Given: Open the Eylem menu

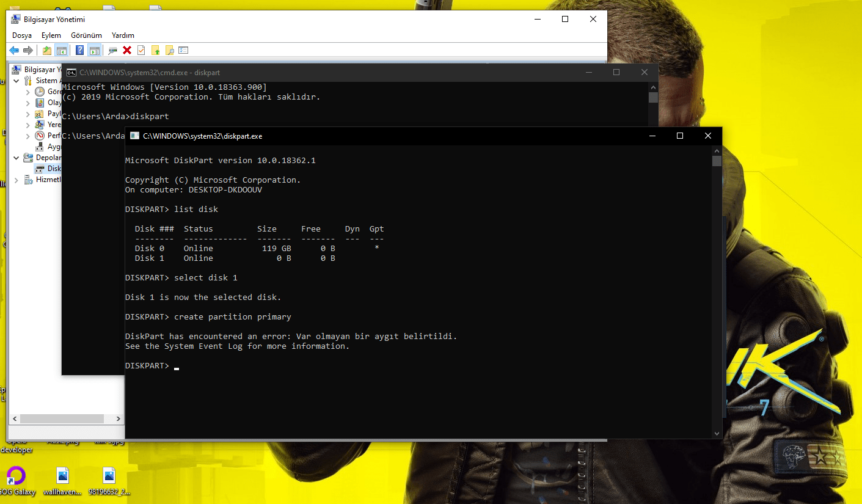Looking at the screenshot, I should [x=51, y=35].
